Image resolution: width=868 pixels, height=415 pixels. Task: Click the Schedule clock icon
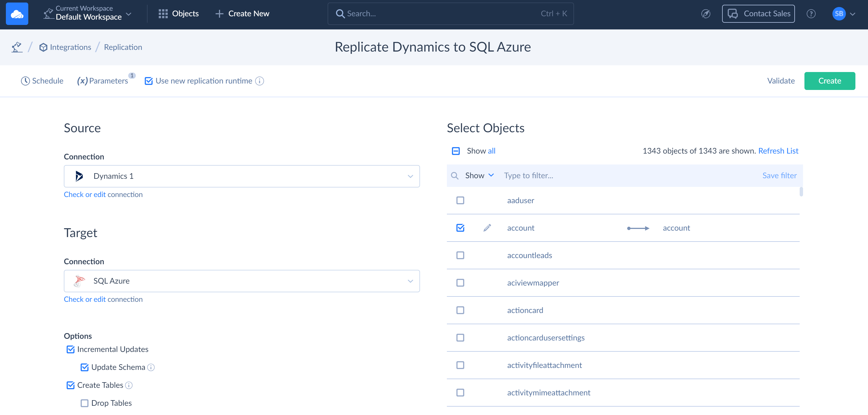[25, 81]
